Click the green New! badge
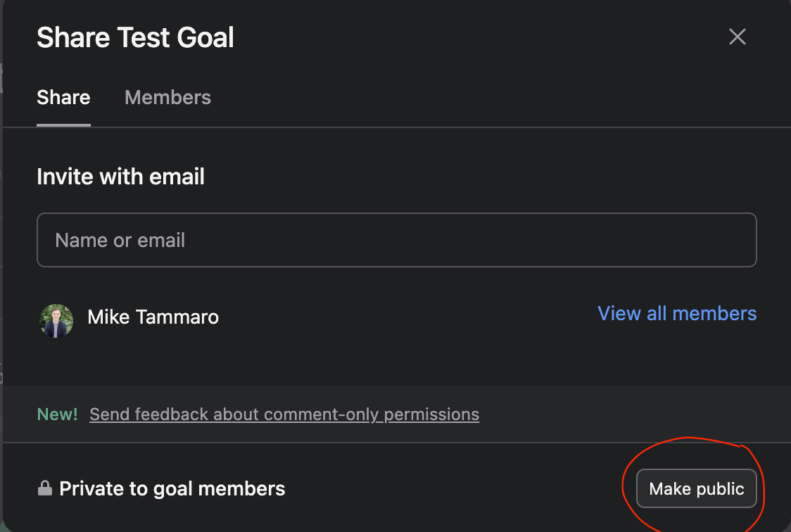Screen dimensions: 791x532 (57, 414)
